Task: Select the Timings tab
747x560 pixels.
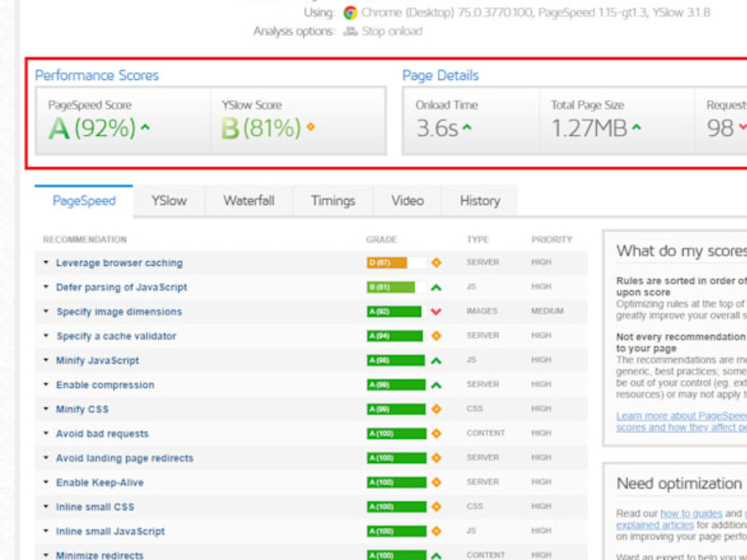Action: (333, 201)
